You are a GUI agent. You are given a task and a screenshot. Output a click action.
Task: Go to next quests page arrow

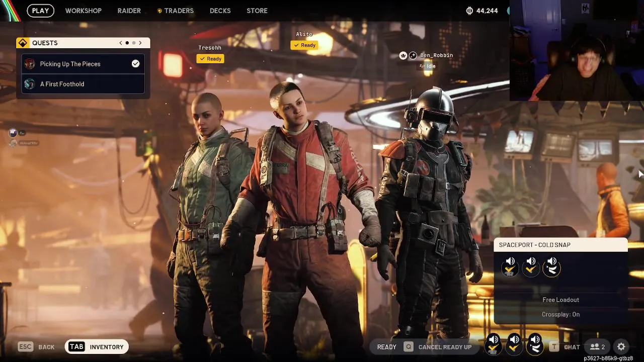[x=140, y=43]
